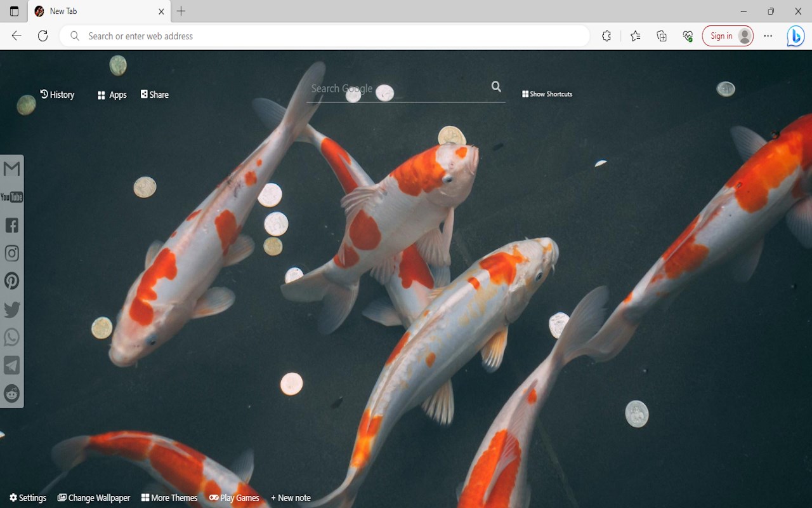This screenshot has width=812, height=508.
Task: Add a New note
Action: tap(291, 498)
